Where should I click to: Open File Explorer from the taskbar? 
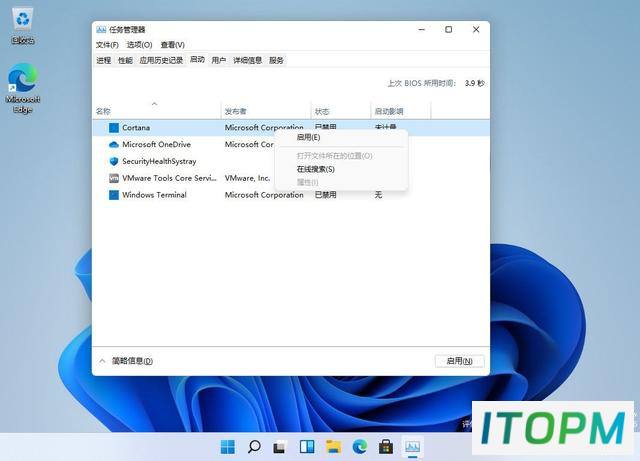click(x=333, y=447)
